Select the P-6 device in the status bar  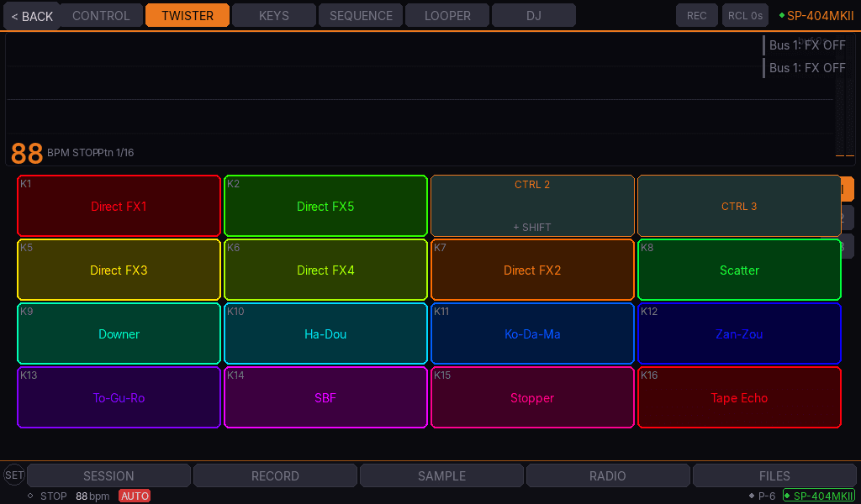click(763, 496)
